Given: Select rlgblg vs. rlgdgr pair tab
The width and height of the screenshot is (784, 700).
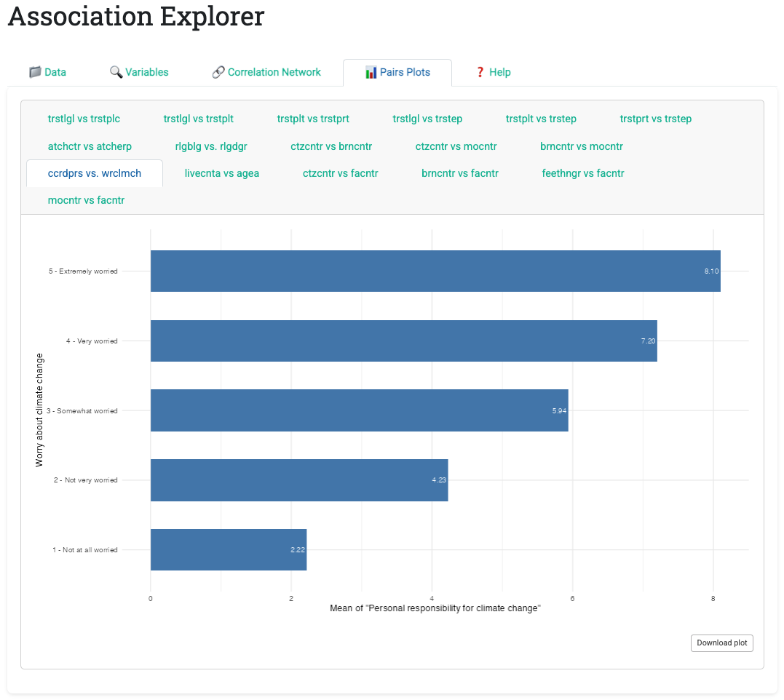Looking at the screenshot, I should (x=211, y=146).
